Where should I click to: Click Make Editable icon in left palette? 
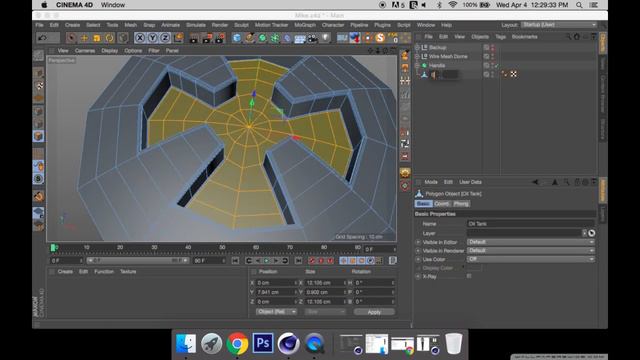38,55
